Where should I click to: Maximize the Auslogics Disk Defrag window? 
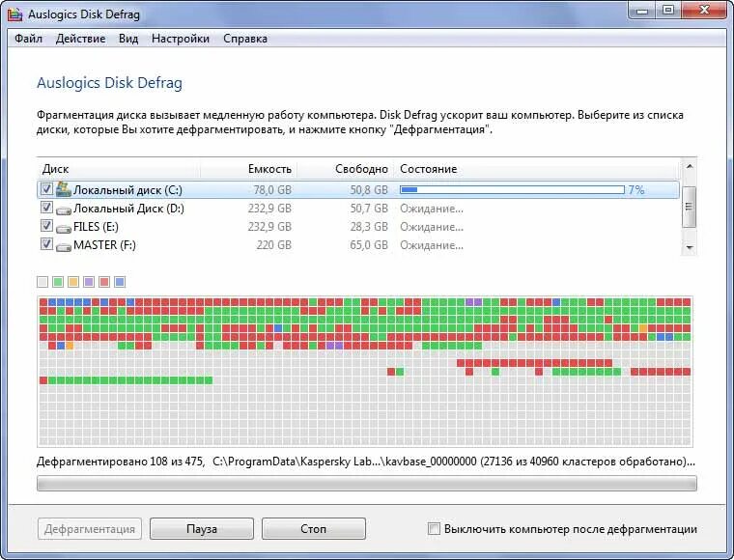pos(668,11)
